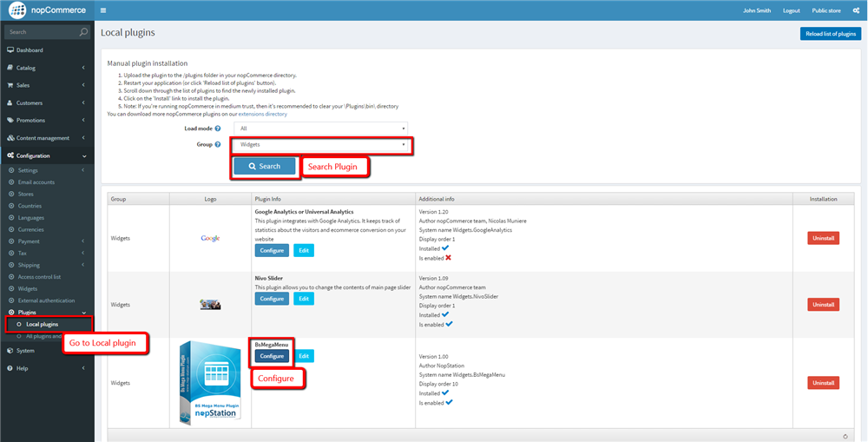The width and height of the screenshot is (868, 442).
Task: Uninstall the Nivo Slider plugin
Action: tap(823, 305)
